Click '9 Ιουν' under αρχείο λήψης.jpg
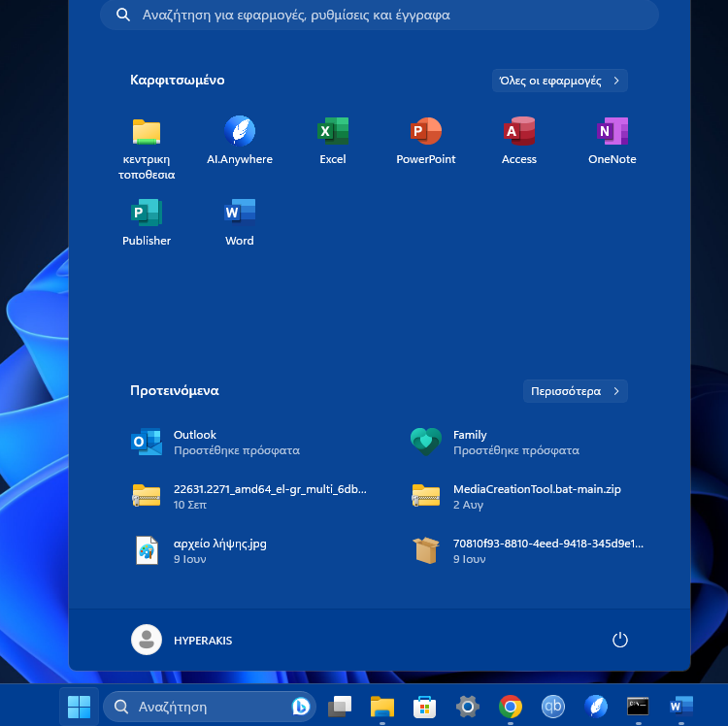This screenshot has height=726, width=728. click(190, 559)
